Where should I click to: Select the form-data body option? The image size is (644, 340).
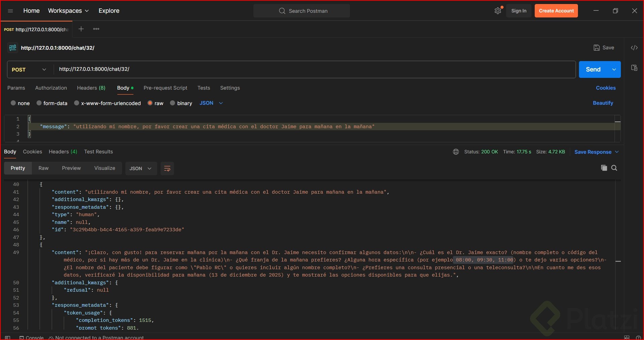pos(39,103)
